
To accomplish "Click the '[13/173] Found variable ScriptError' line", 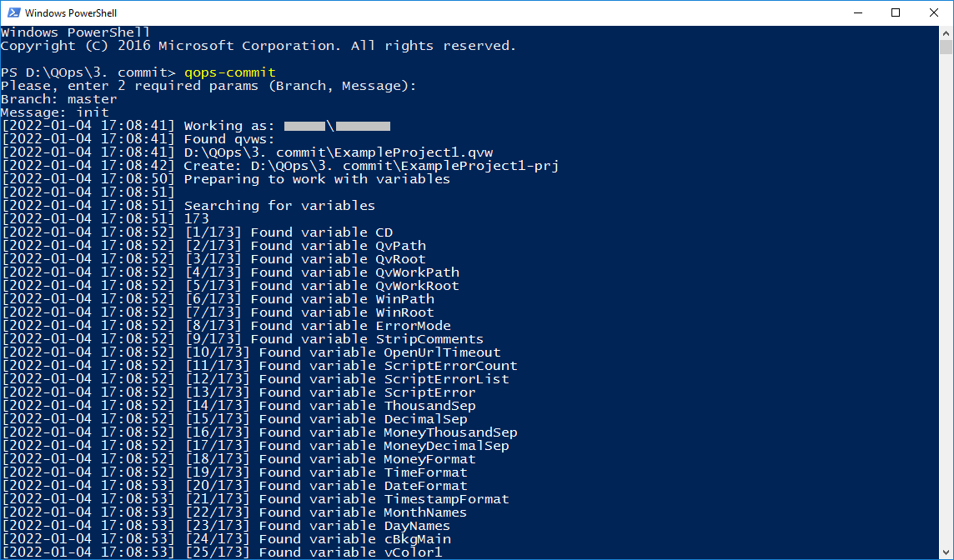I will [x=238, y=393].
